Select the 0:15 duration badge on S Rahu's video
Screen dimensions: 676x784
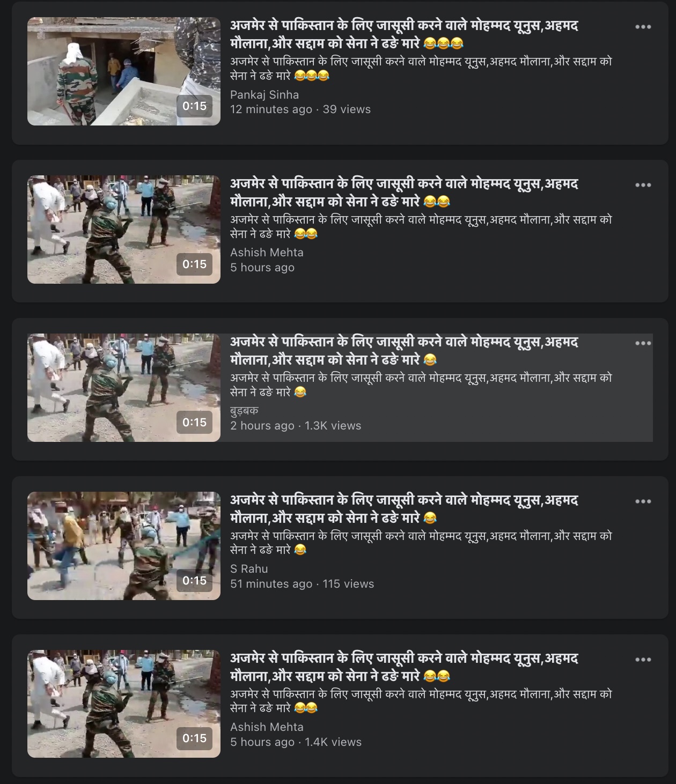click(195, 581)
